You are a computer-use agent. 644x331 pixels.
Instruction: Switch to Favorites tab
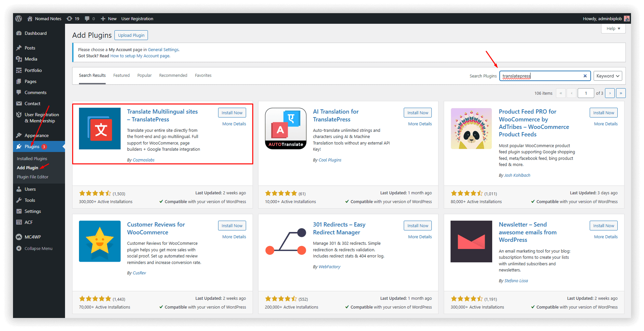click(x=203, y=75)
